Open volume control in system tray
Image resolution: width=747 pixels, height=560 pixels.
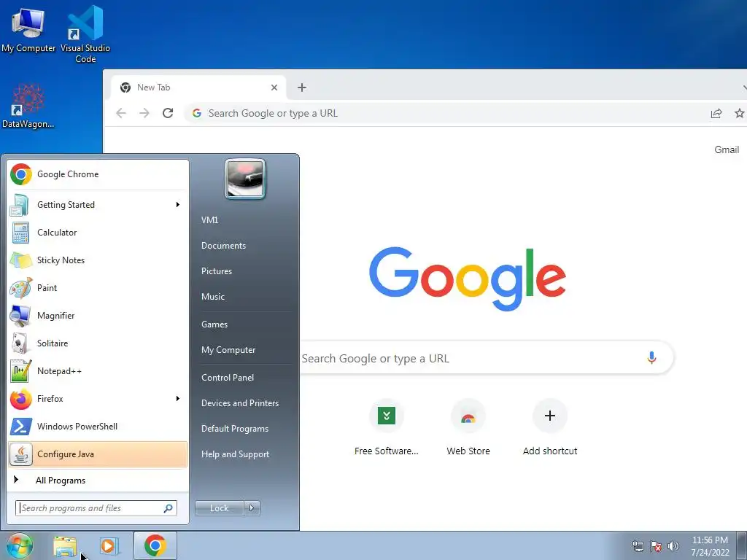point(673,546)
